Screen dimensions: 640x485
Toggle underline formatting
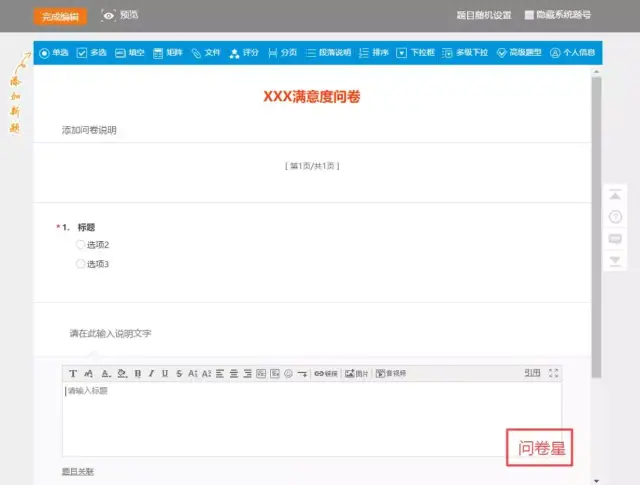(165, 373)
